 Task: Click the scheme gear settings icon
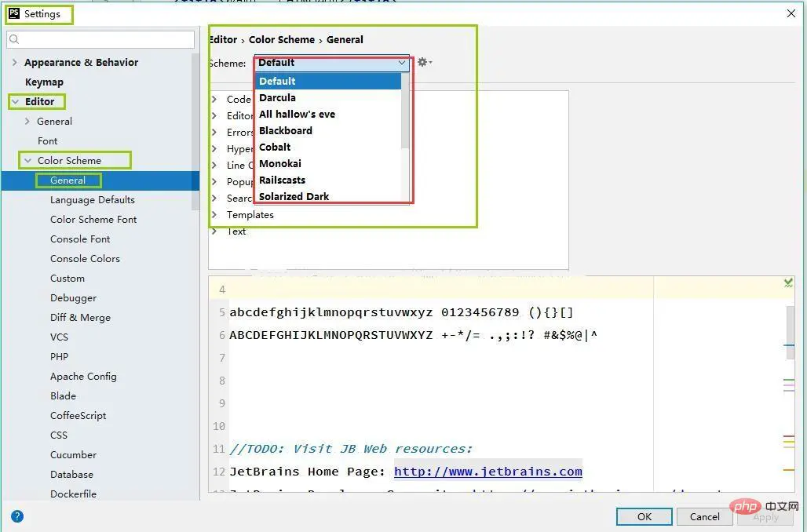[x=423, y=62]
